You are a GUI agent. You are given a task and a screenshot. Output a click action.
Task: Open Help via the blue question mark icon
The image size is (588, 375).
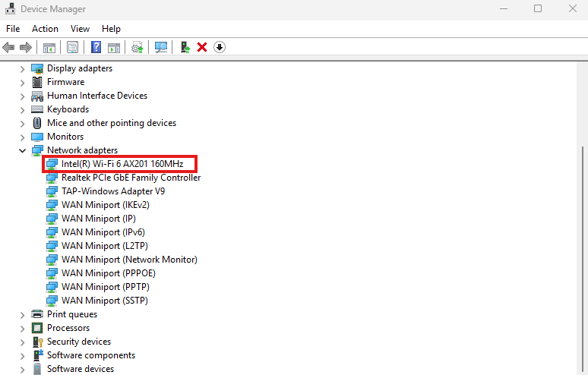coord(96,47)
